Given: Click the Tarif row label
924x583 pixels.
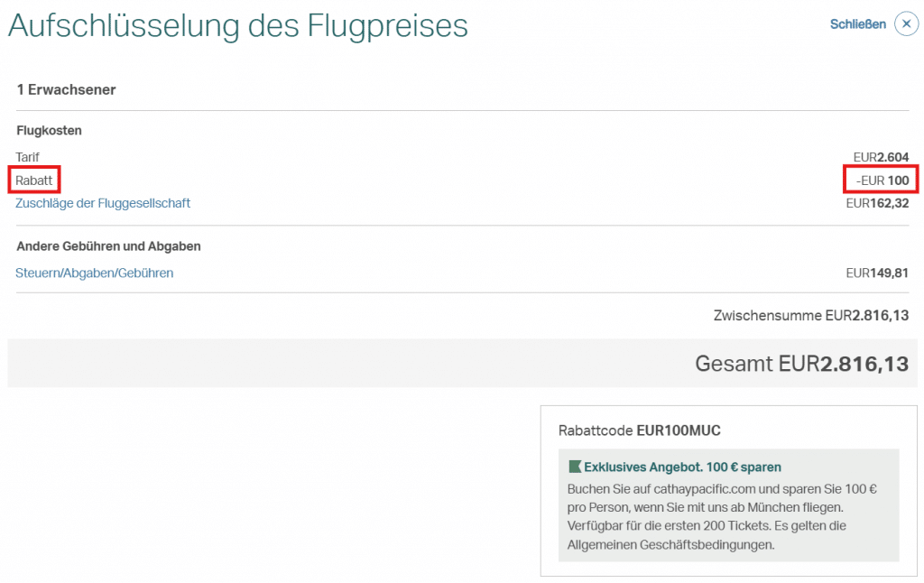Looking at the screenshot, I should [28, 157].
